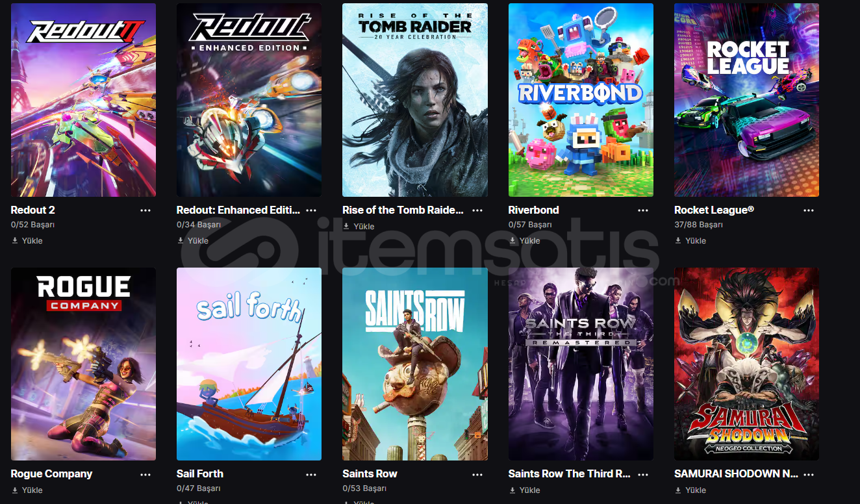Click the Redout 2 title text
Image resolution: width=860 pixels, height=504 pixels.
[33, 210]
